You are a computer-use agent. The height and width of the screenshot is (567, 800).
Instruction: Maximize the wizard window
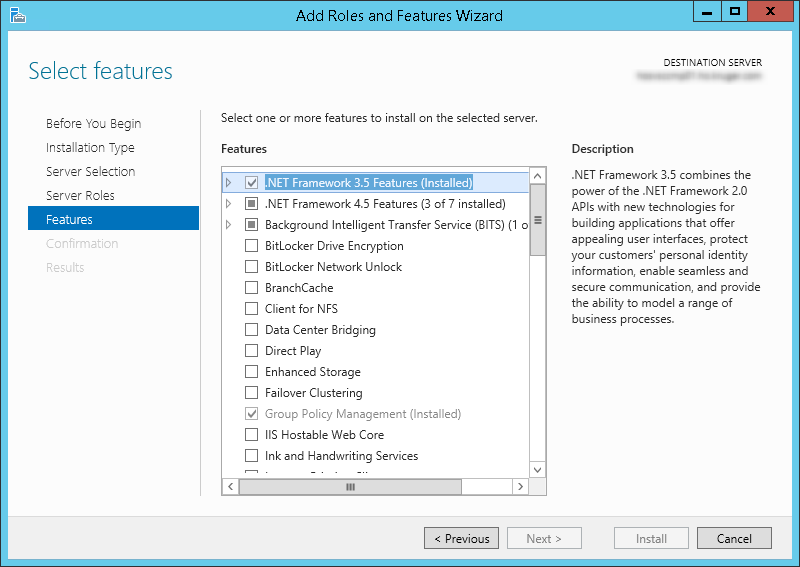735,11
